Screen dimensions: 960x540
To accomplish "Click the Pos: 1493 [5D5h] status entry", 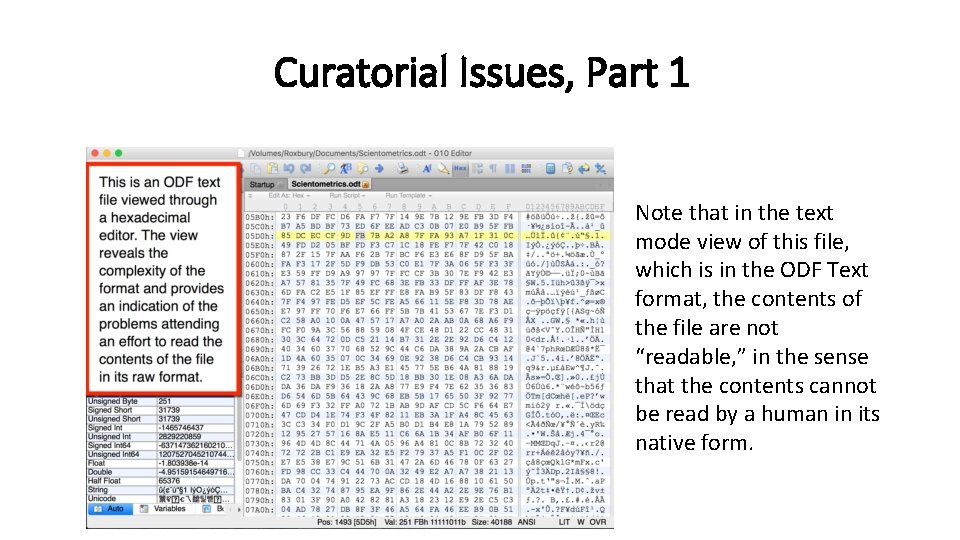I will pos(347,522).
